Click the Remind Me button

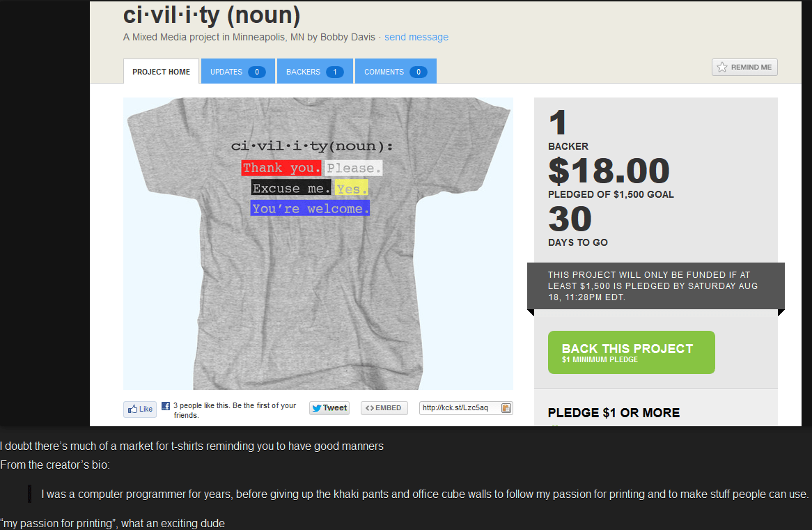(x=744, y=68)
